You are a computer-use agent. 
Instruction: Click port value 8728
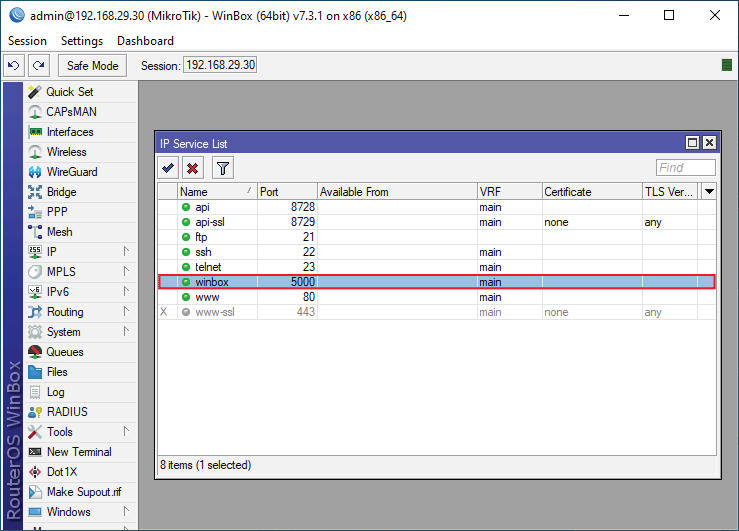(303, 207)
